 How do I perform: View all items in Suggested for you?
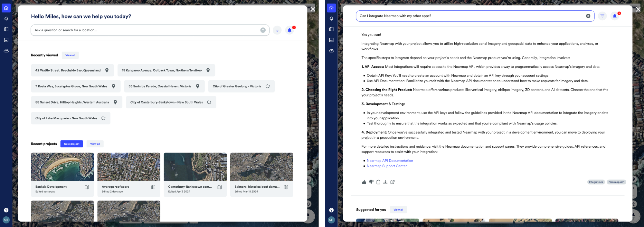(398, 210)
